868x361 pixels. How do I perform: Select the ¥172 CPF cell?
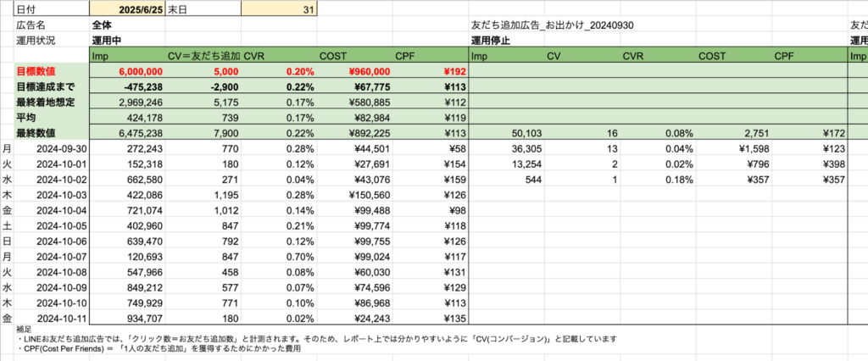tap(810, 133)
